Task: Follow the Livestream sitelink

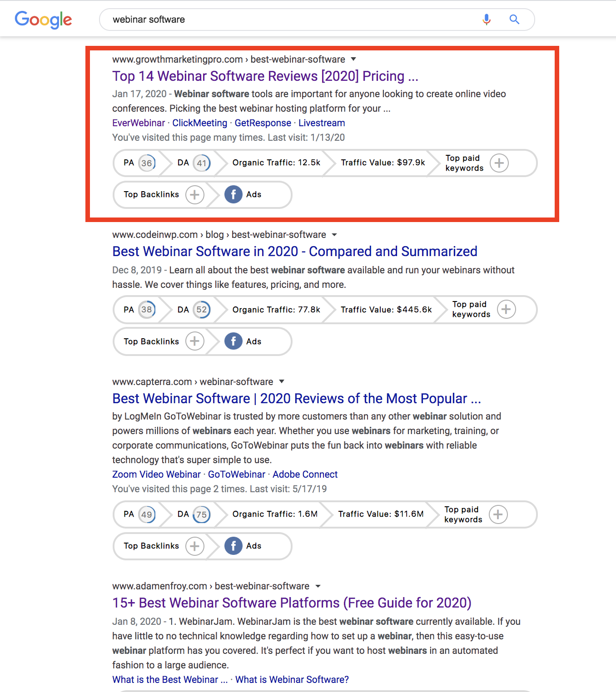Action: click(x=322, y=123)
